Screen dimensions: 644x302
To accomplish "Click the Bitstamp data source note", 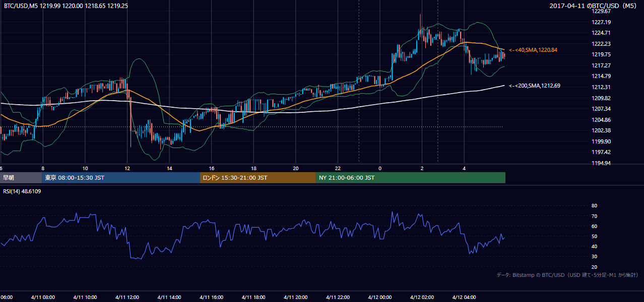I will (567, 275).
